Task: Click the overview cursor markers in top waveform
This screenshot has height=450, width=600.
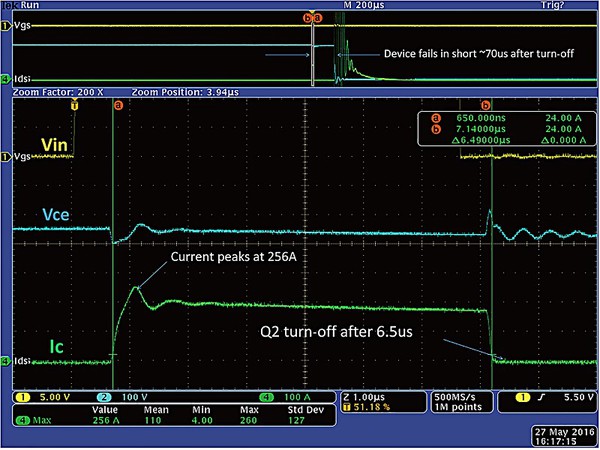Action: [x=313, y=17]
